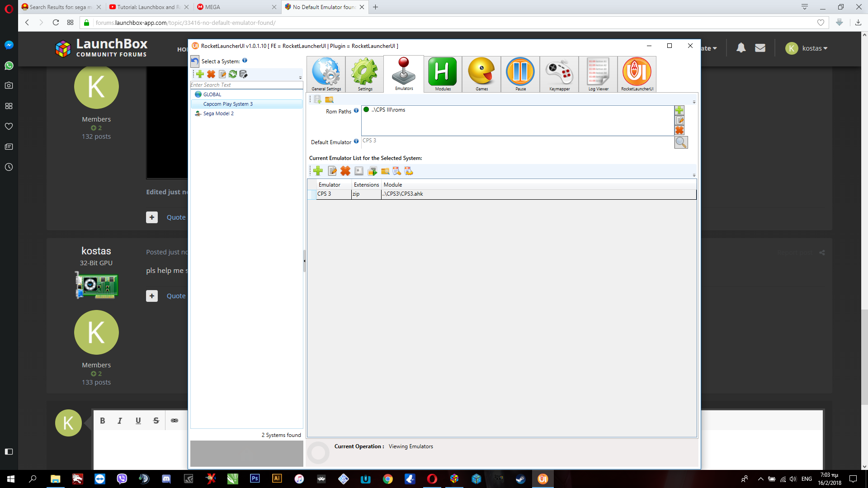This screenshot has height=488, width=868.
Task: Switch to the green gear Settings tab
Action: click(x=365, y=75)
